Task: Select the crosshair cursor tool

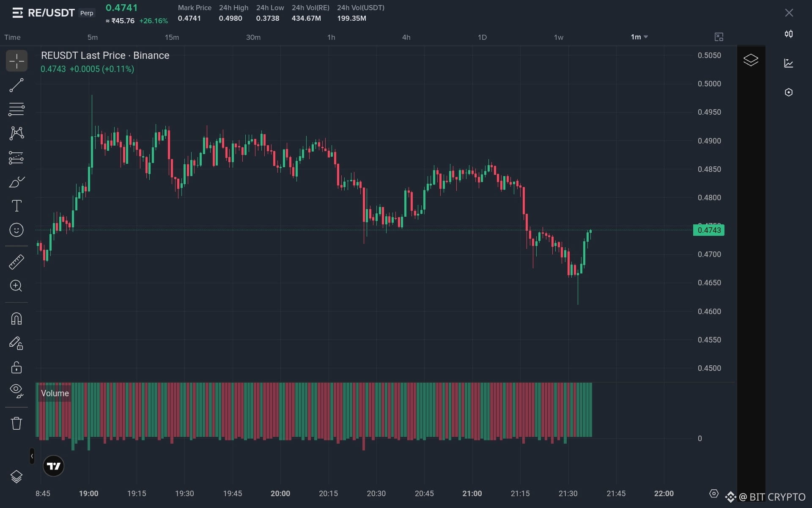Action: [x=16, y=61]
